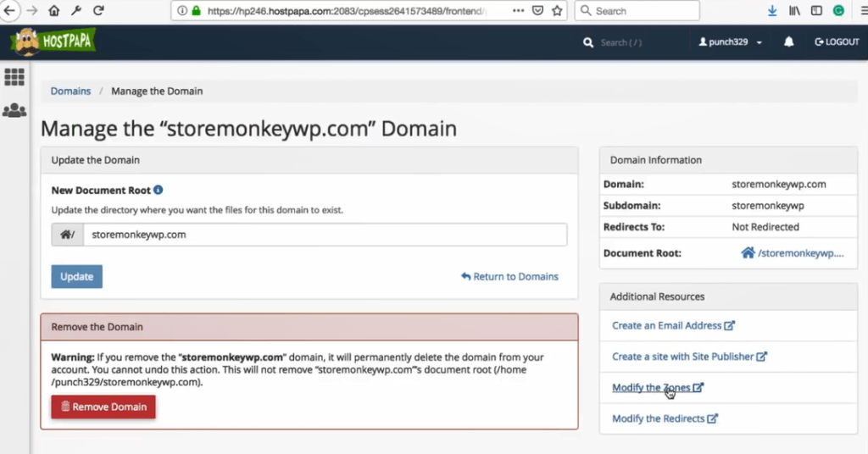868x454 pixels.
Task: Click the red Remove Domain button
Action: tap(103, 407)
